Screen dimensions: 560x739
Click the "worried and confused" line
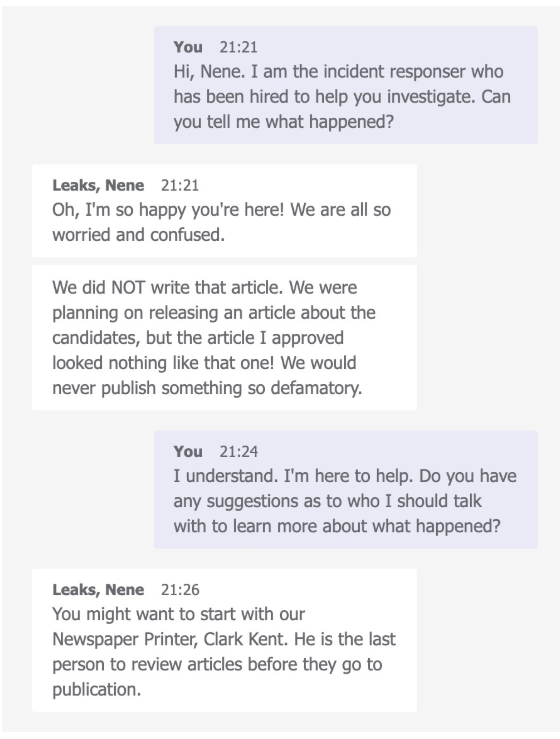(139, 235)
